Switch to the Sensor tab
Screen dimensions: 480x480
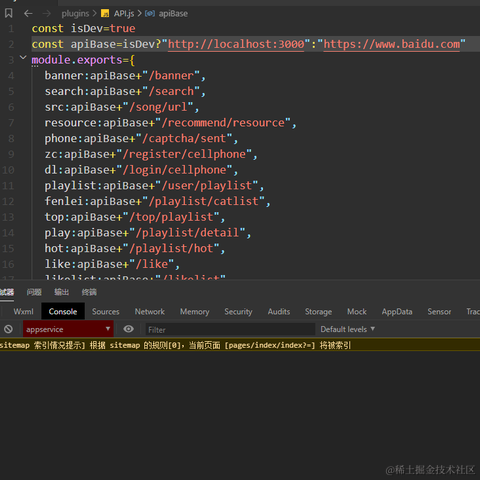pos(439,312)
